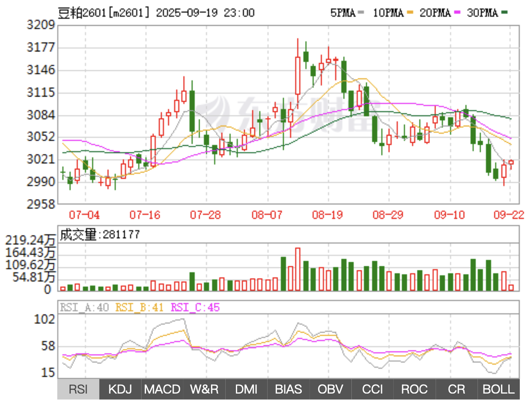Screen dimensions: 532x407
Task: Select the OBV indicator tab
Action: click(330, 389)
